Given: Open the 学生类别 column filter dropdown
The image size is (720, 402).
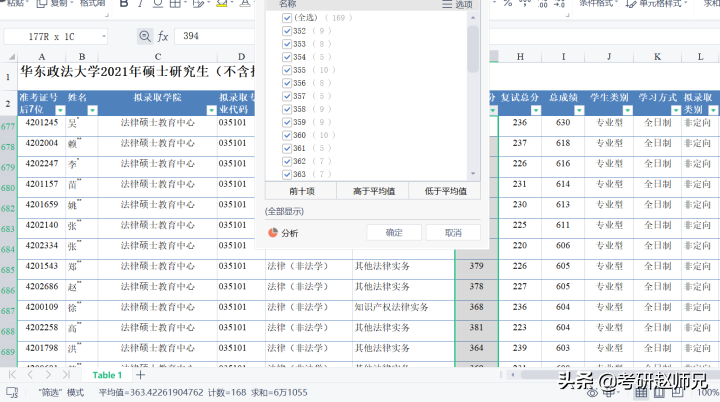Looking at the screenshot, I should coord(627,110).
